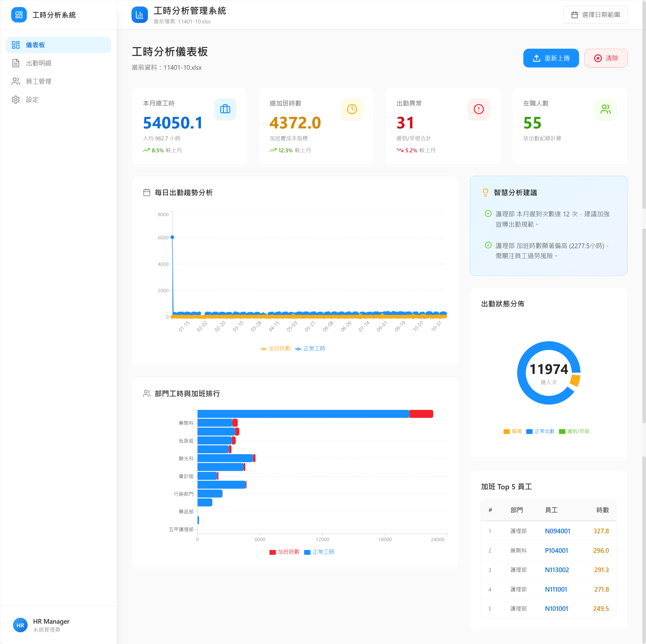Open the 選擇日期範圍 date picker
This screenshot has width=646, height=644.
595,14
